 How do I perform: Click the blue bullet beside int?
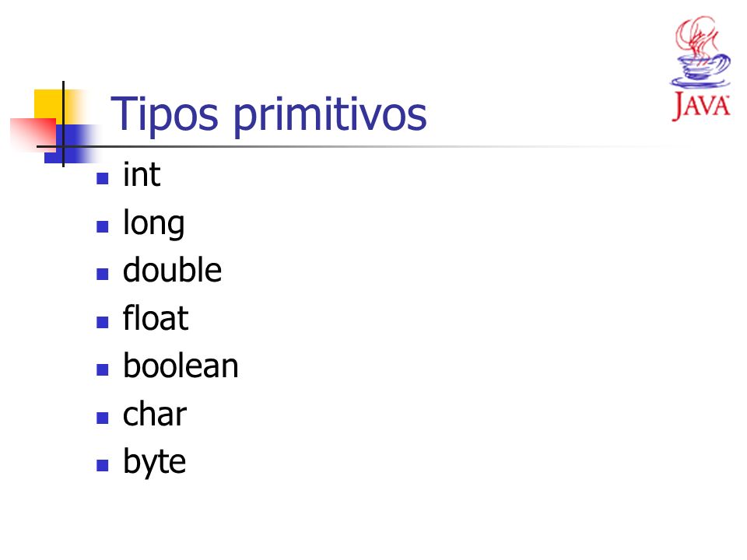tap(103, 178)
